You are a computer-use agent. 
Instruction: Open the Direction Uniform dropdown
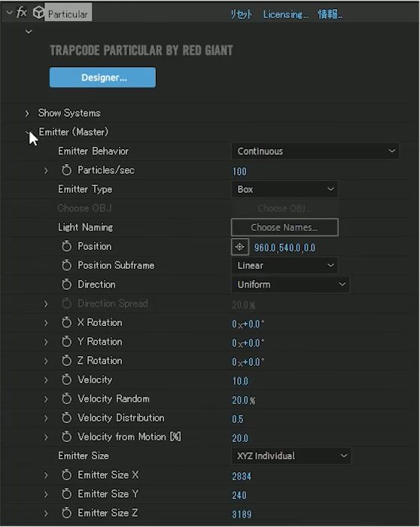coord(291,285)
